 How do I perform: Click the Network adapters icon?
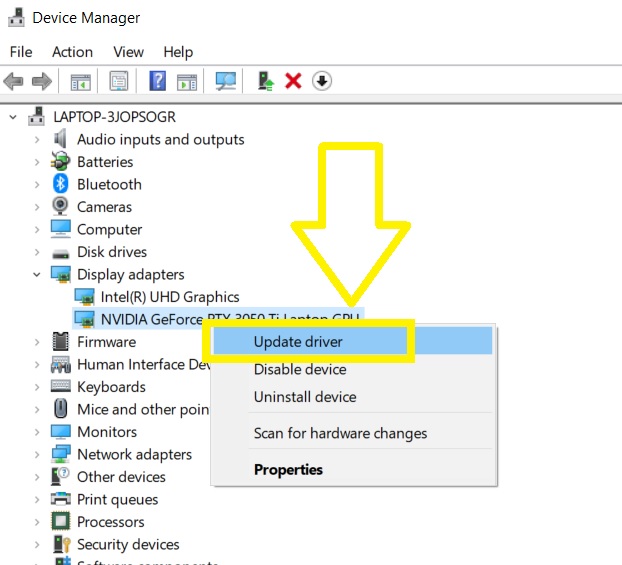point(61,454)
